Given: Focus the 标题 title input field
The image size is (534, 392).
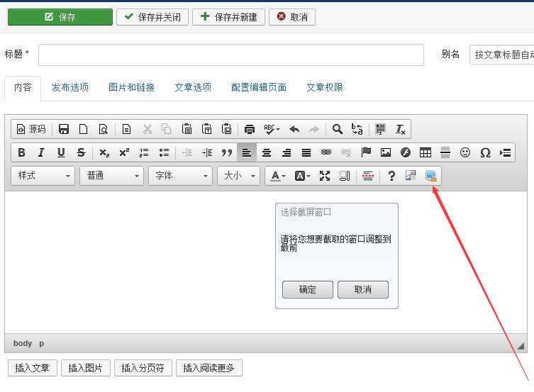Looking at the screenshot, I should (x=231, y=55).
